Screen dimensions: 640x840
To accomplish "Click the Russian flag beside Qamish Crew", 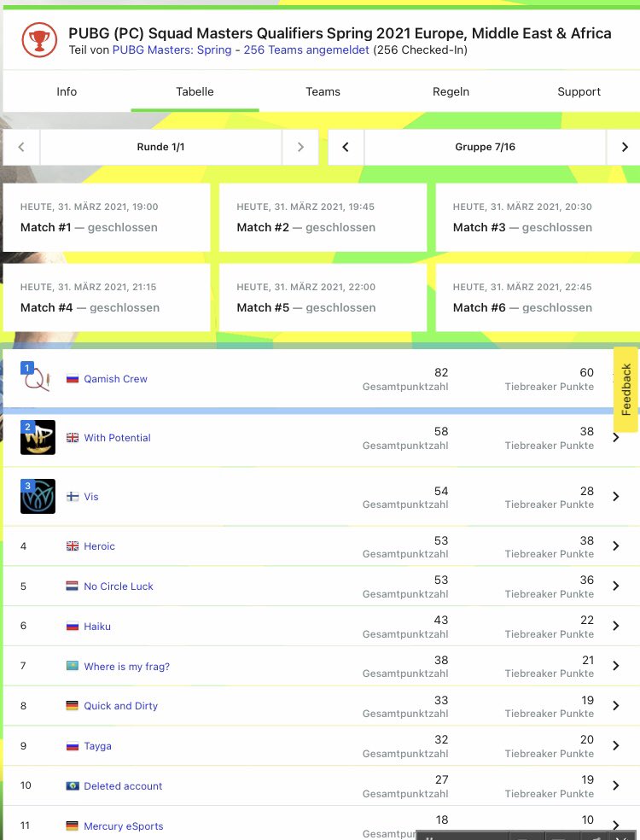I will 73,379.
